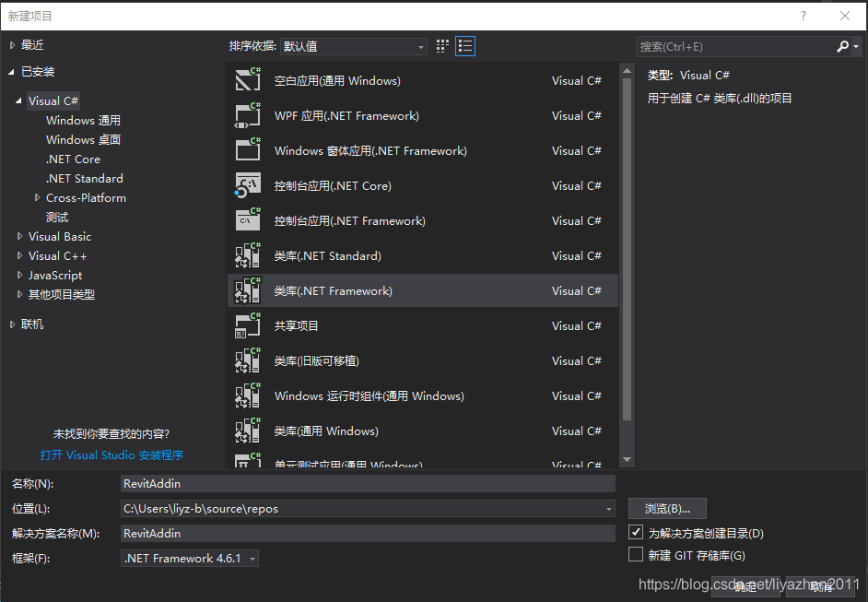This screenshot has height=602, width=868.
Task: Expand the 其他项目类型 node
Action: click(20, 295)
